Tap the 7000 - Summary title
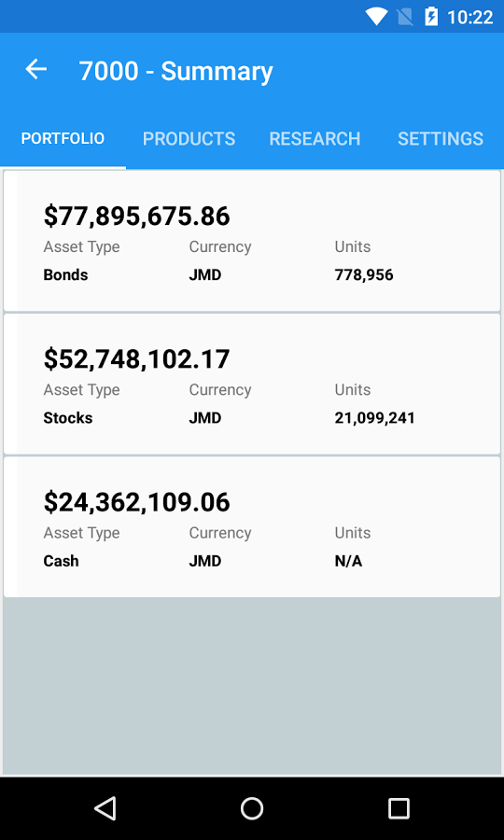This screenshot has height=840, width=504. (x=175, y=71)
